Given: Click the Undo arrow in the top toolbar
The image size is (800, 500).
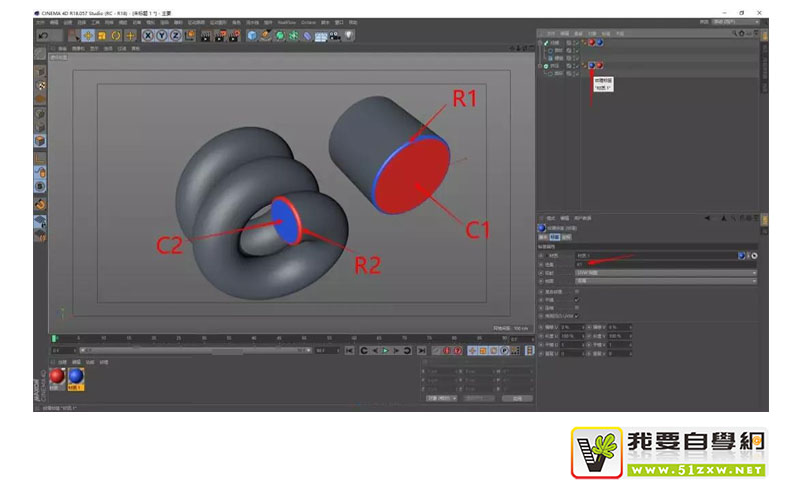Looking at the screenshot, I should 42,36.
